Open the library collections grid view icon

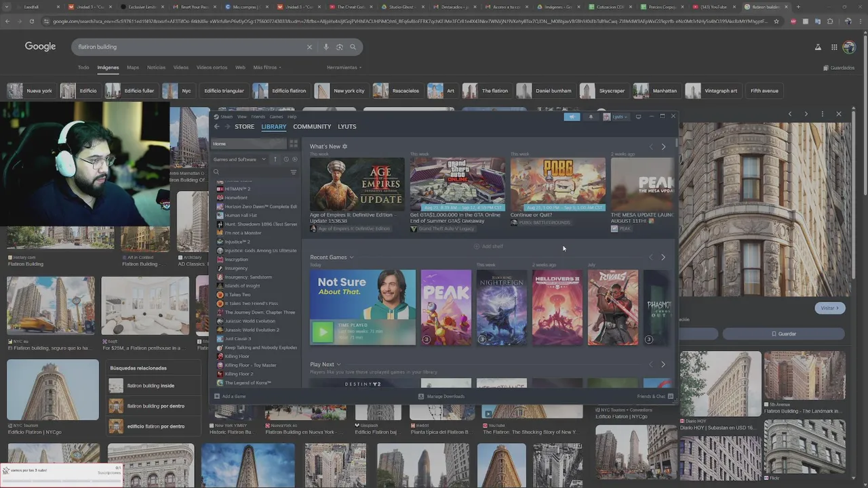(294, 144)
